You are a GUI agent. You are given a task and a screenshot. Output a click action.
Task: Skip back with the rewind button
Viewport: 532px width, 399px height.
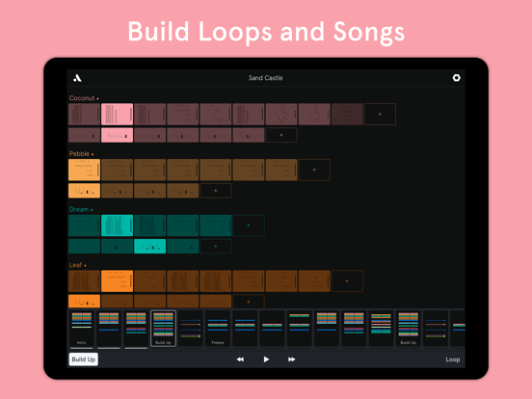click(240, 359)
